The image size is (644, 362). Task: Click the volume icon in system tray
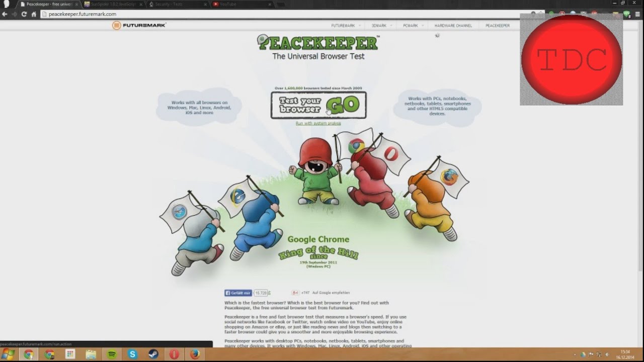pyautogui.click(x=607, y=354)
